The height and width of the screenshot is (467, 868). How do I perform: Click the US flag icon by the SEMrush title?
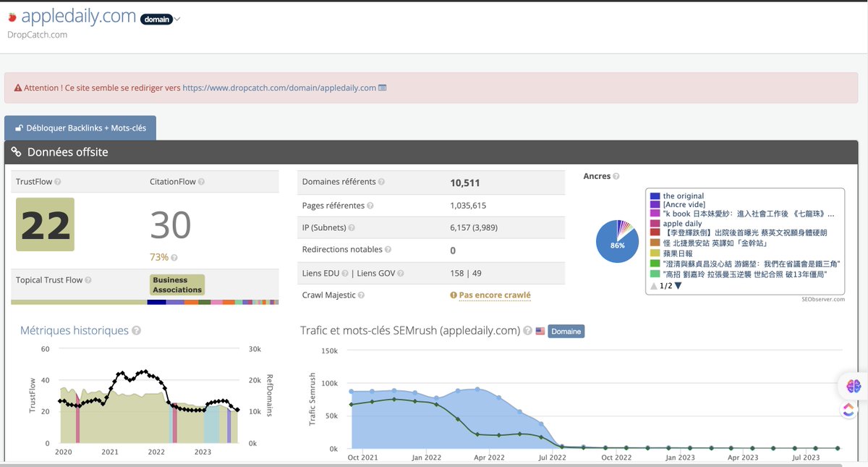540,331
